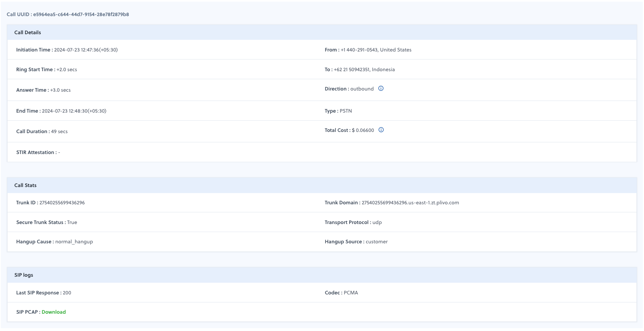
Task: Click the End Time timestamp value
Action: point(74,111)
